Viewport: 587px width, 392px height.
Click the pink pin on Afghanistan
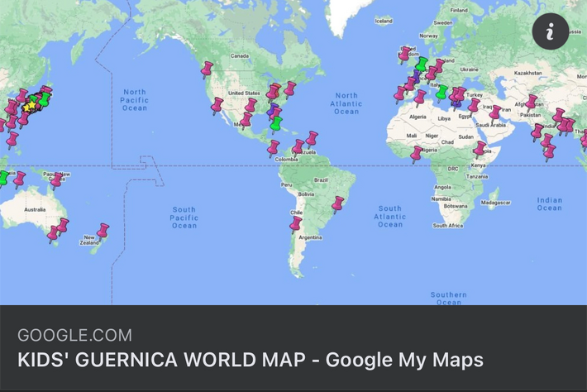531,102
